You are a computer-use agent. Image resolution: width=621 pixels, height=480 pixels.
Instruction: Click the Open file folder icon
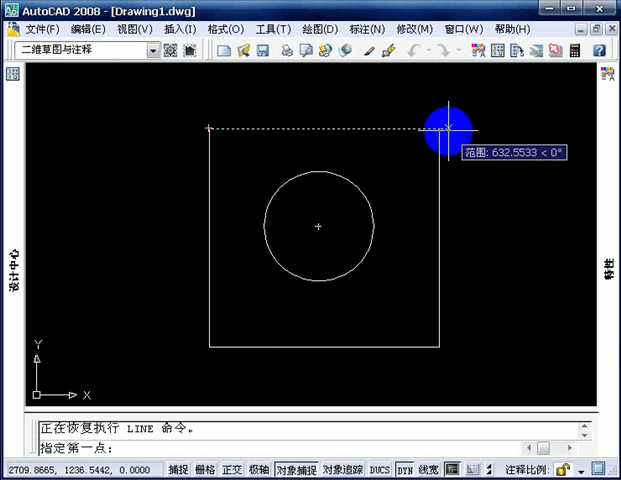tap(244, 50)
